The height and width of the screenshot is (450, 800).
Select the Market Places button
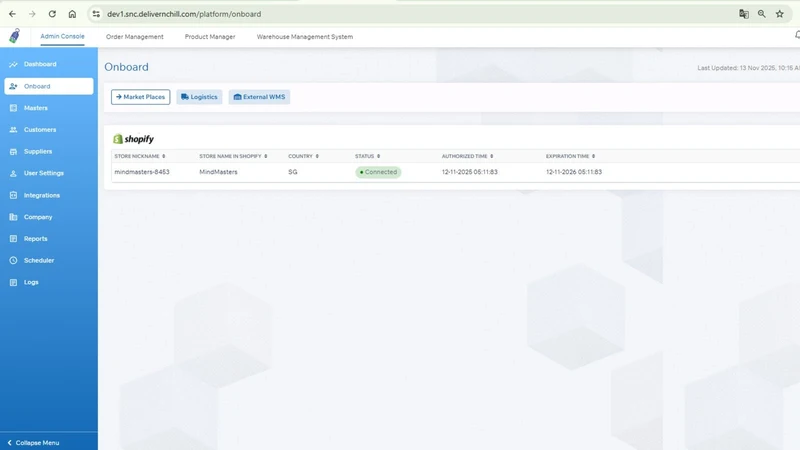point(140,97)
